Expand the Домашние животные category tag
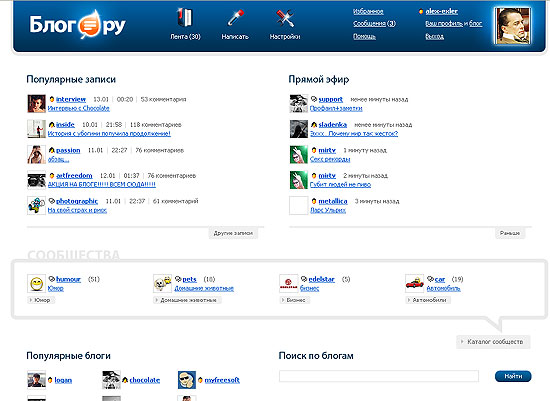 [x=187, y=300]
